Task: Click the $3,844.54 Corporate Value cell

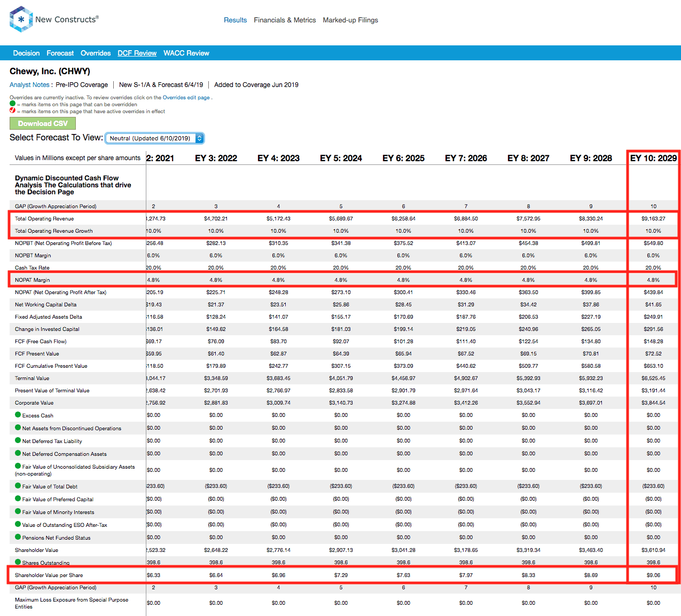Action: 653,402
